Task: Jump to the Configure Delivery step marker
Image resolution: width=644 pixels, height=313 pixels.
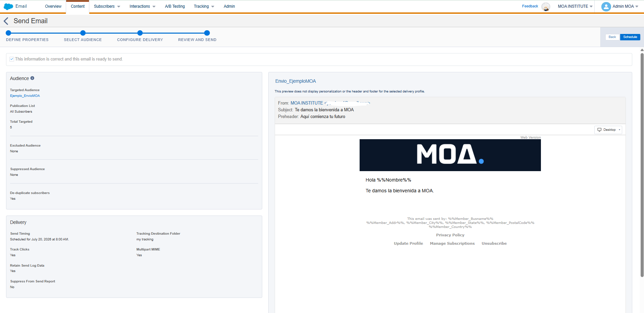Action: click(140, 33)
